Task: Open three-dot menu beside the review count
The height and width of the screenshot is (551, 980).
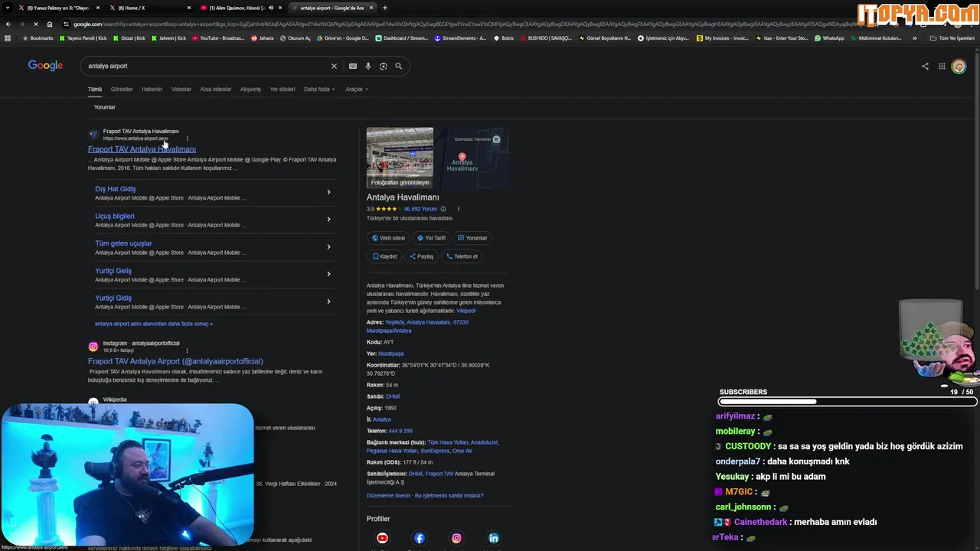Action: (459, 209)
